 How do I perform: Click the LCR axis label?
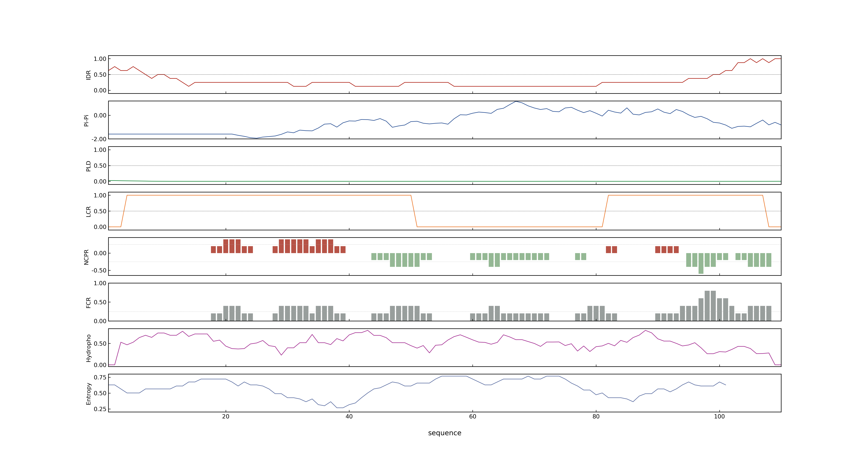tap(88, 212)
